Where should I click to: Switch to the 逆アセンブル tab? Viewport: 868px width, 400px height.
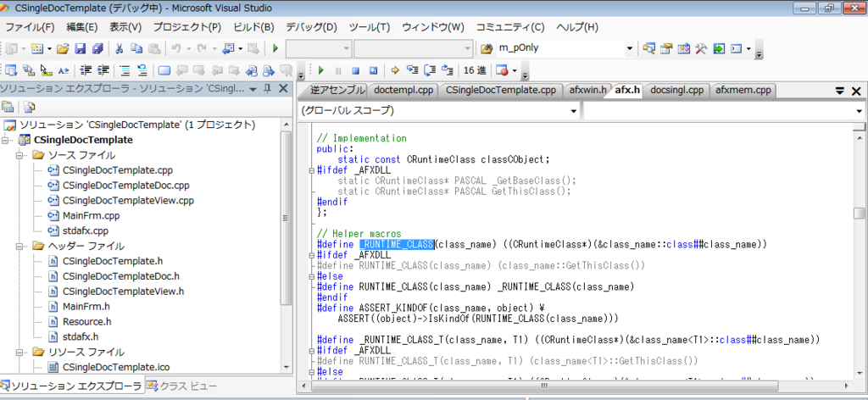337,90
